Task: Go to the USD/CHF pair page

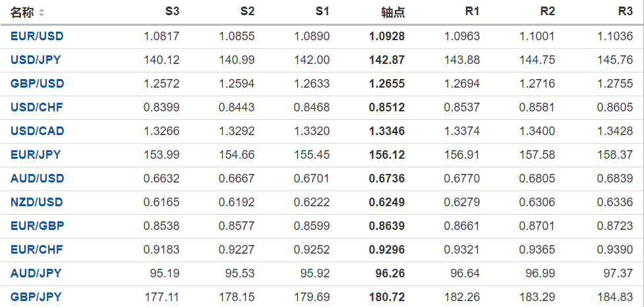Action: pyautogui.click(x=36, y=107)
